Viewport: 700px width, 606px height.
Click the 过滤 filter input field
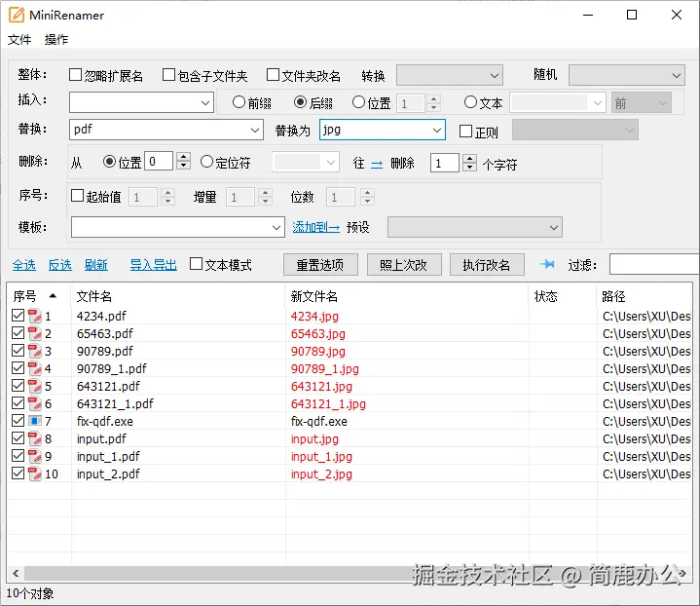[x=654, y=265]
